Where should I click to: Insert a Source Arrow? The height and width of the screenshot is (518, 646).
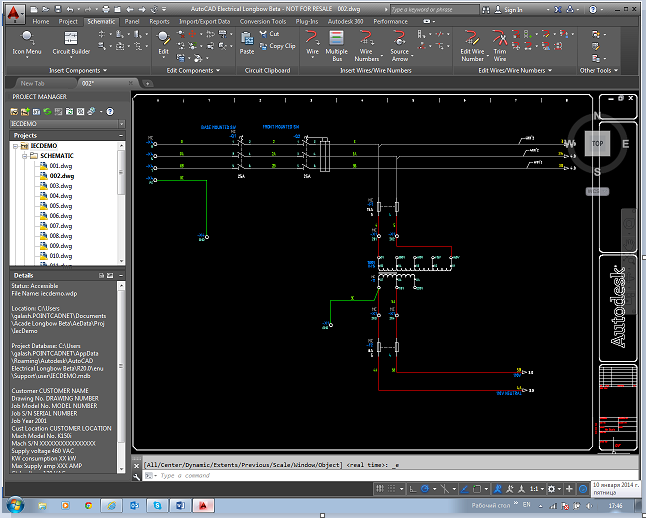[399, 46]
